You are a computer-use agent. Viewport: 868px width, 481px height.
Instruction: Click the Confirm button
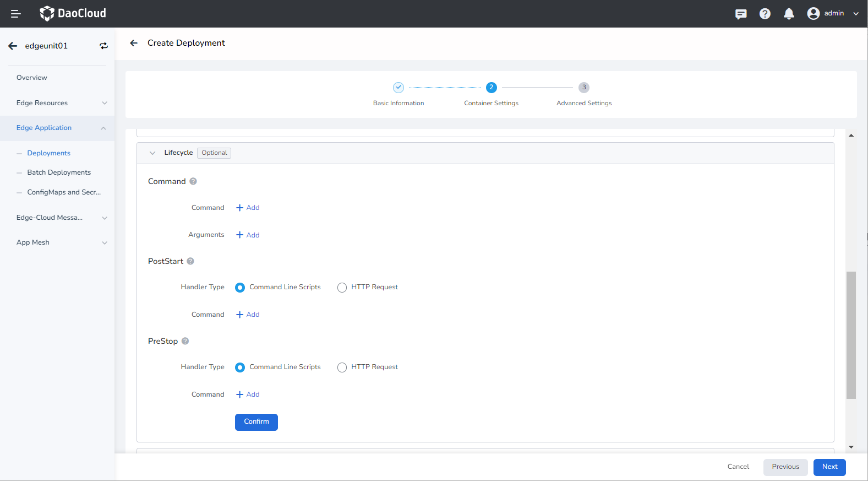click(x=256, y=422)
